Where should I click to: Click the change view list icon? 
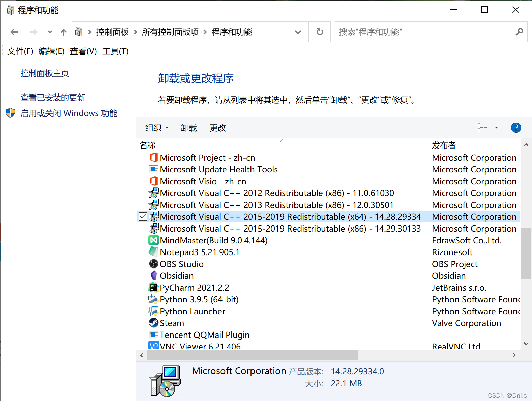click(482, 128)
